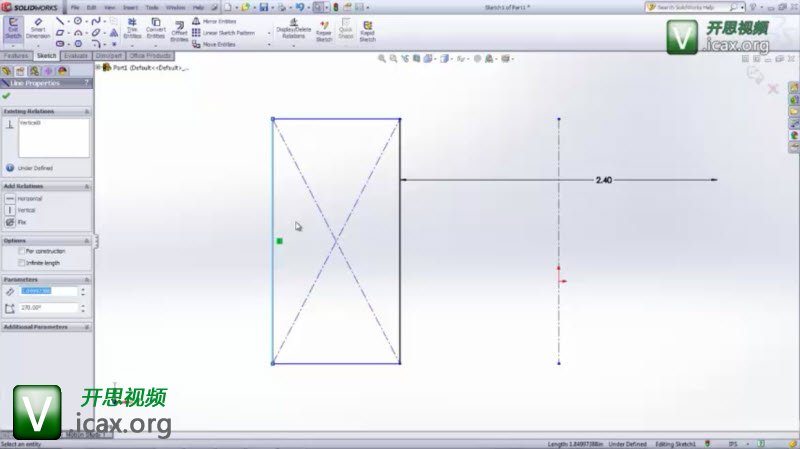The image size is (800, 449).
Task: Select the Circle sketch tool
Action: coord(78,21)
